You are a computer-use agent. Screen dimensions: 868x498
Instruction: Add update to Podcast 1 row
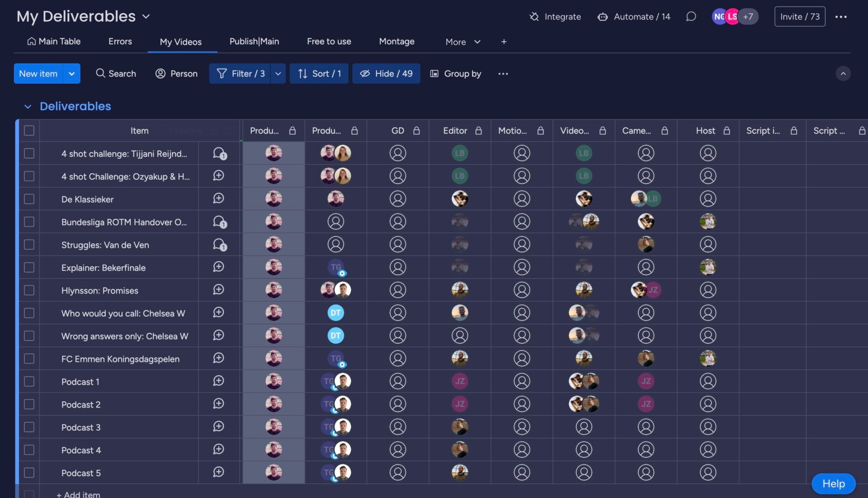point(219,381)
